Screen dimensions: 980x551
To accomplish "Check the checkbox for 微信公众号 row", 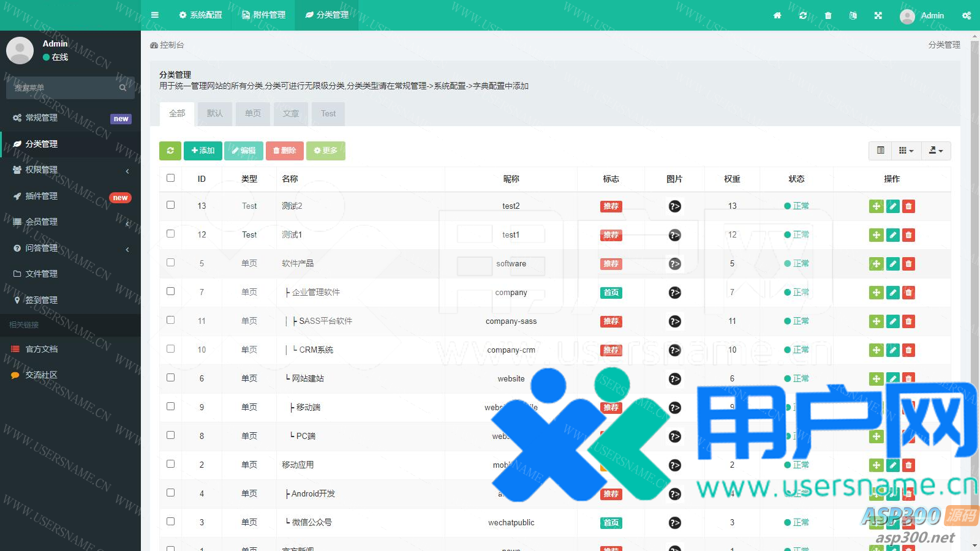I will [x=170, y=521].
